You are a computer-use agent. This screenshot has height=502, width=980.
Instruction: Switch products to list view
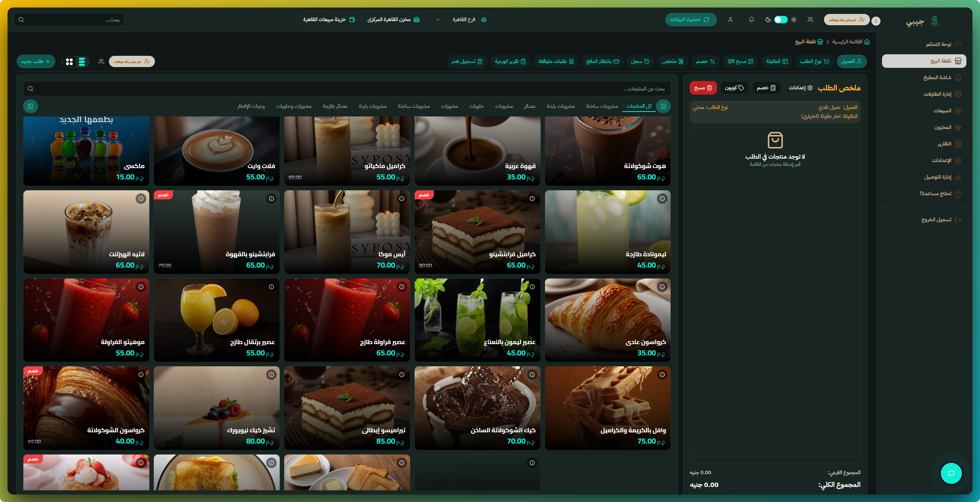[82, 61]
